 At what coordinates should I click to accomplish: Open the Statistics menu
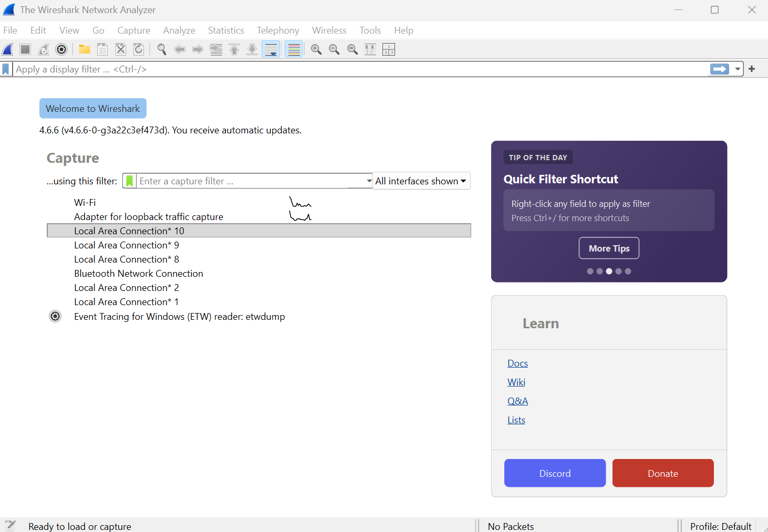coord(226,30)
